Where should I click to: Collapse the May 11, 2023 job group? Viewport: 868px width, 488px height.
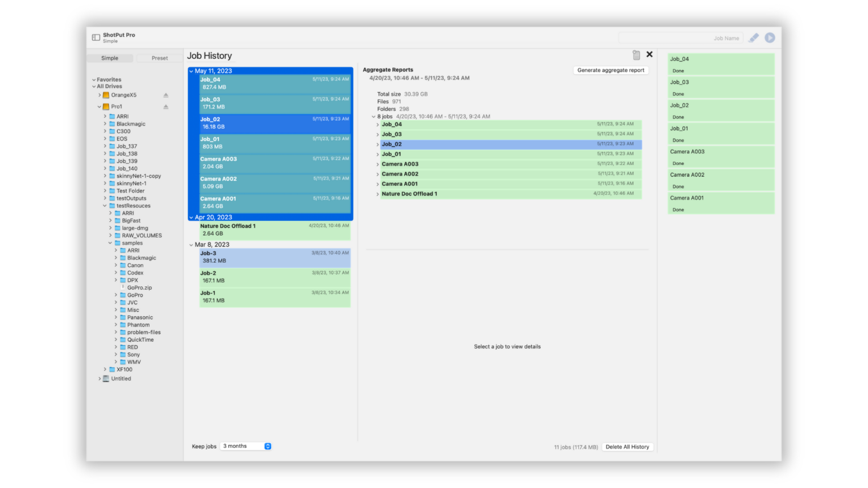point(192,71)
